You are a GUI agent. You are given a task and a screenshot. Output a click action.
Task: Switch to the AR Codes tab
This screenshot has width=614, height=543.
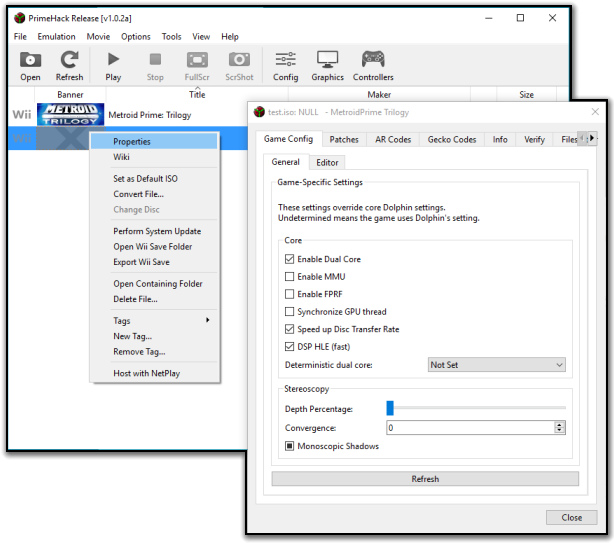393,139
